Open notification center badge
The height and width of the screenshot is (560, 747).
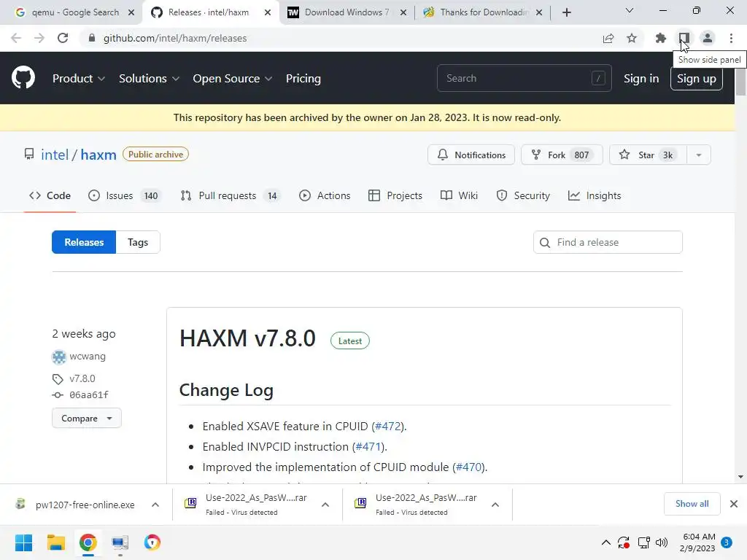727,542
